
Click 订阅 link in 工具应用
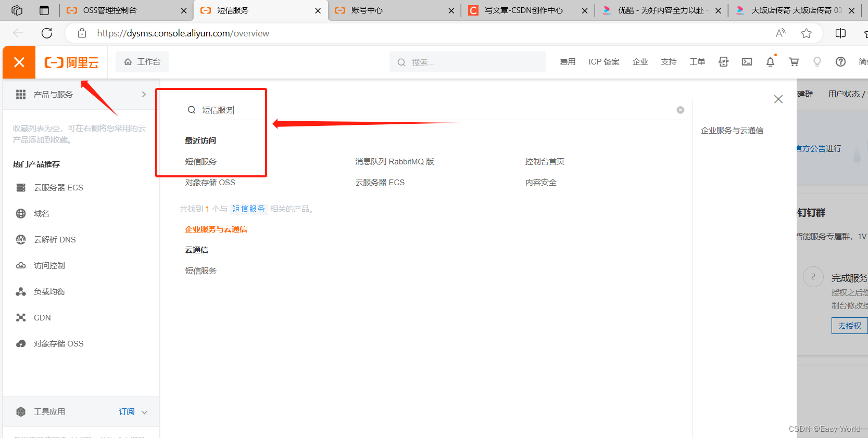pos(127,411)
